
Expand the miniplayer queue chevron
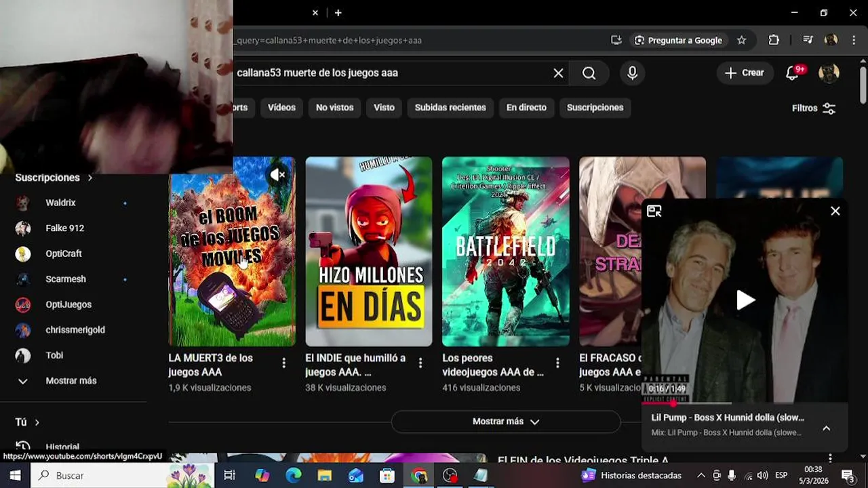[x=826, y=428]
